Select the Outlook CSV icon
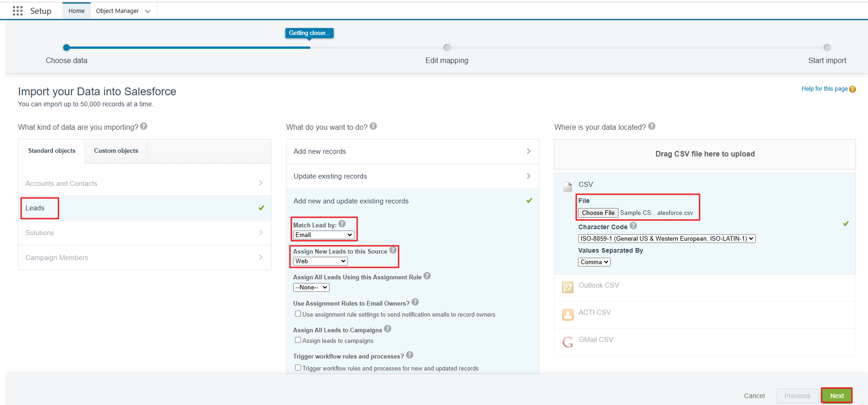 coord(567,287)
